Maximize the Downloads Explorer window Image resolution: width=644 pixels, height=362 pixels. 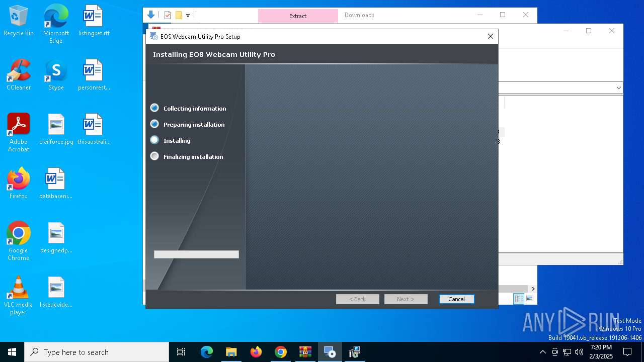coord(503,15)
